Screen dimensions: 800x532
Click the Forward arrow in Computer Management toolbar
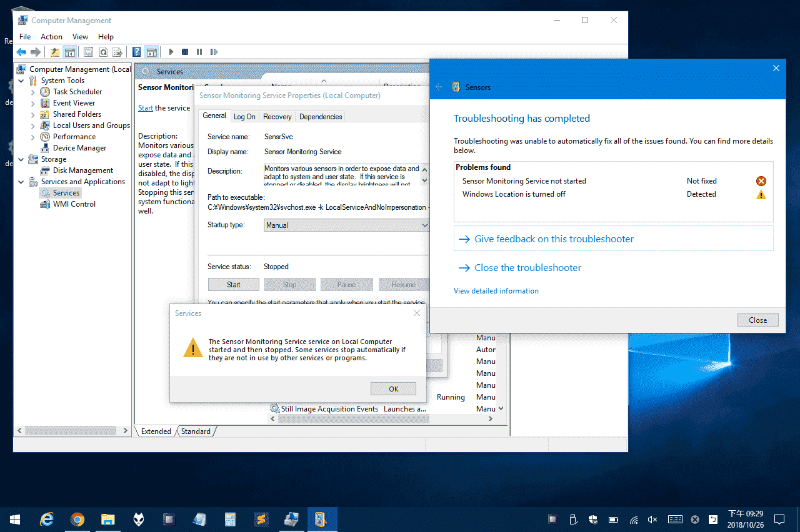36,52
